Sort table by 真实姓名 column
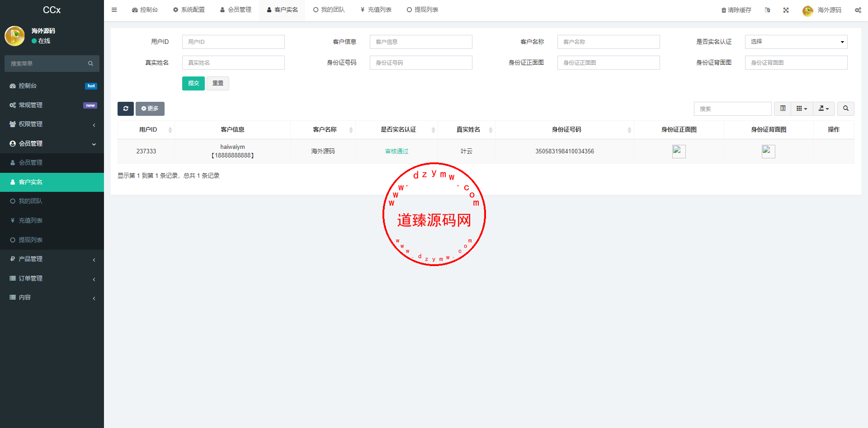 tap(467, 130)
